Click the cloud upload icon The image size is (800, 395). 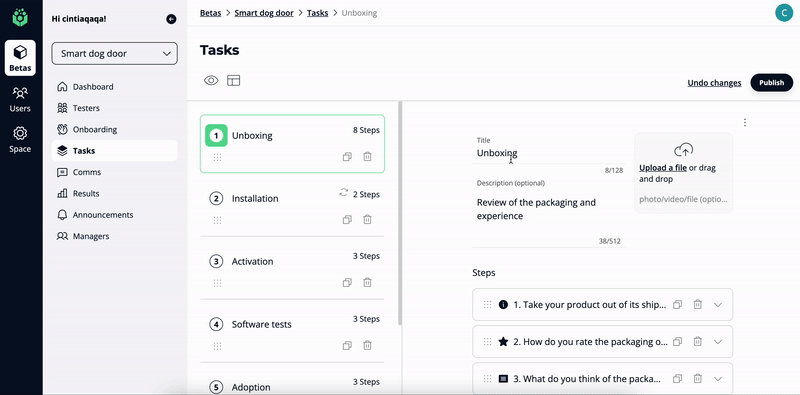tap(684, 150)
